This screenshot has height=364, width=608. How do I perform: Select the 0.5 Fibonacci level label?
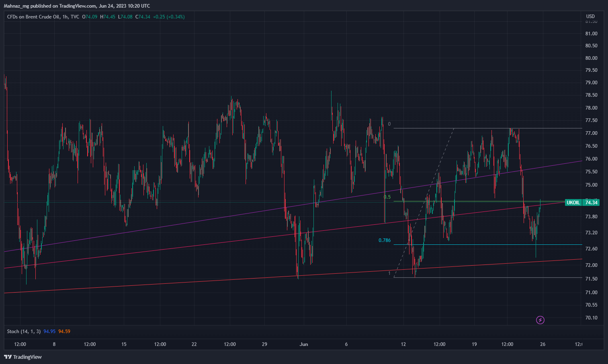[387, 197]
